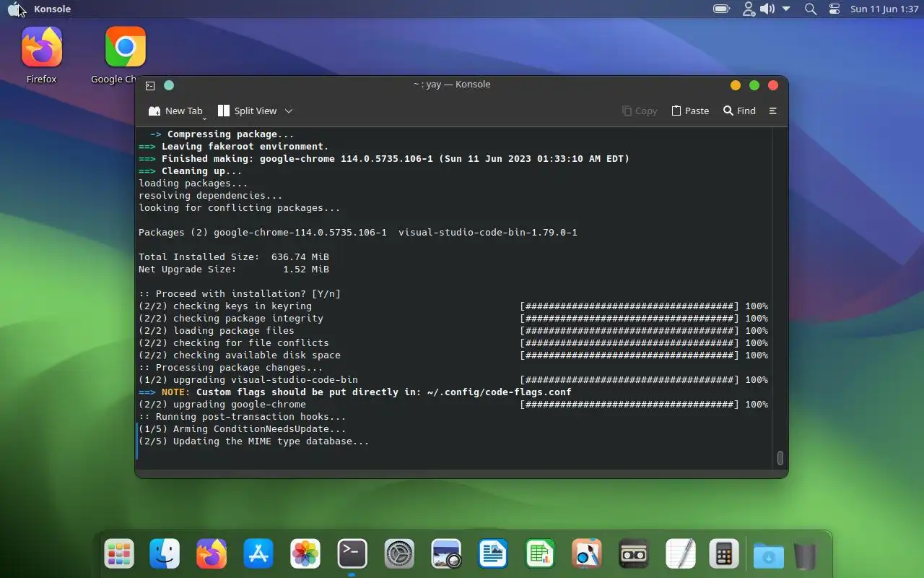The image size is (924, 578).
Task: Click the Copy toolbar button
Action: pos(640,111)
